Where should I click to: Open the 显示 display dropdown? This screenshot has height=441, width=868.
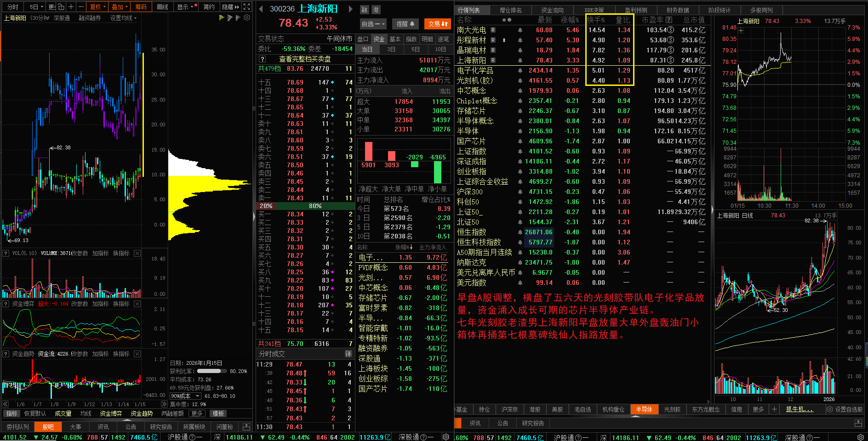186,7
